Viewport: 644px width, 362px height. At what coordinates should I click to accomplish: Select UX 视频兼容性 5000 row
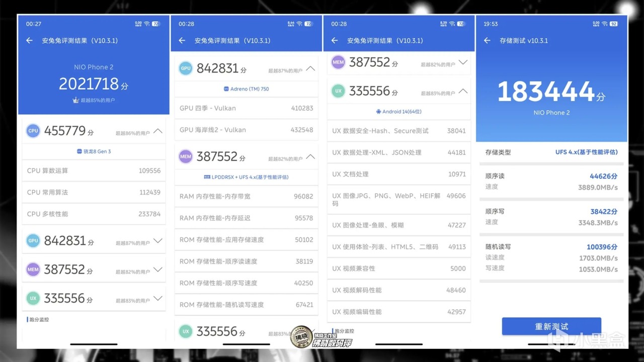pos(399,268)
